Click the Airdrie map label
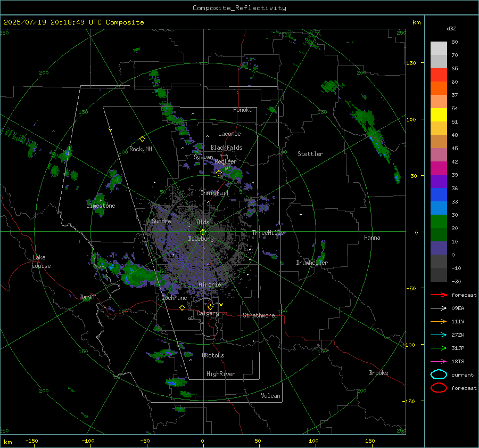Screen dimensions: 479x448 (210, 284)
